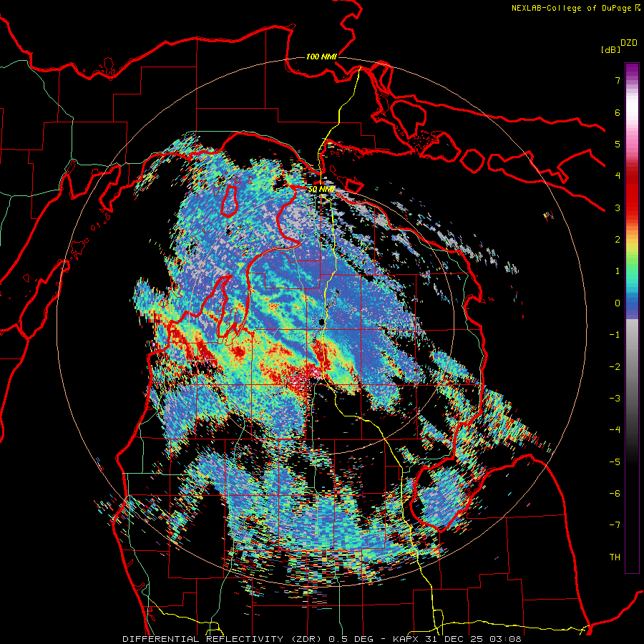644x644 pixels.
Task: Click the 50 NMI range ring label
Action: tap(321, 190)
